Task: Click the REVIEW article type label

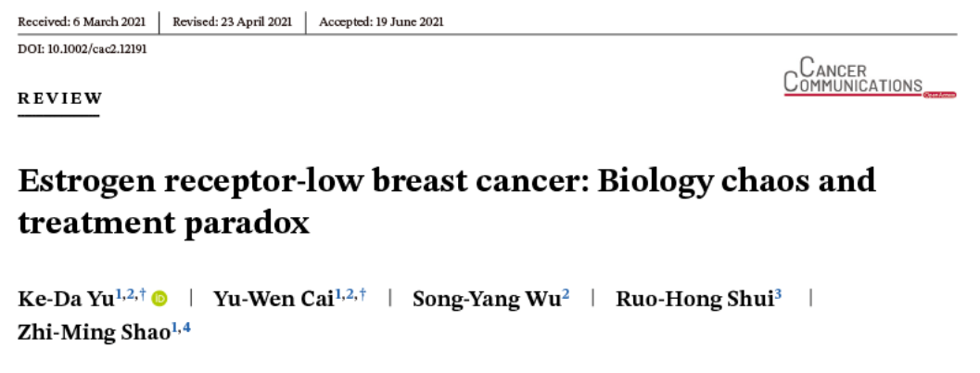Action: [60, 98]
